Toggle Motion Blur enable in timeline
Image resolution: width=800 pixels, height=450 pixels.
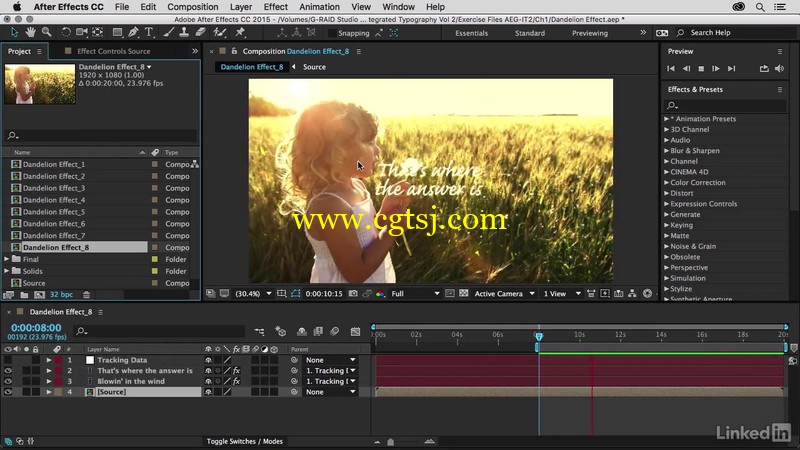click(x=334, y=332)
